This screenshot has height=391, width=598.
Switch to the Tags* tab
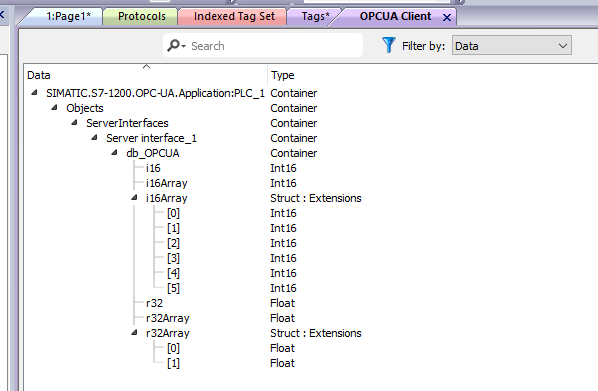pos(315,16)
